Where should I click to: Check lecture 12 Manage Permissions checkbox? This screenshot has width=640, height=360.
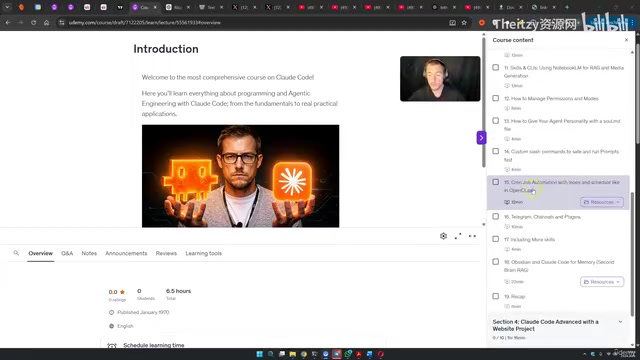496,98
